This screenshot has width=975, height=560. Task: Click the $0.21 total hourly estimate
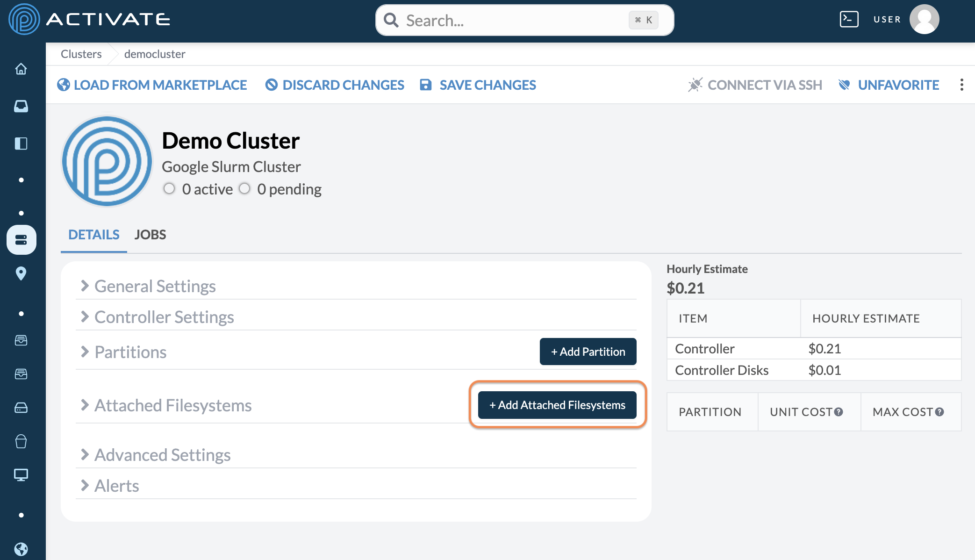[686, 288]
